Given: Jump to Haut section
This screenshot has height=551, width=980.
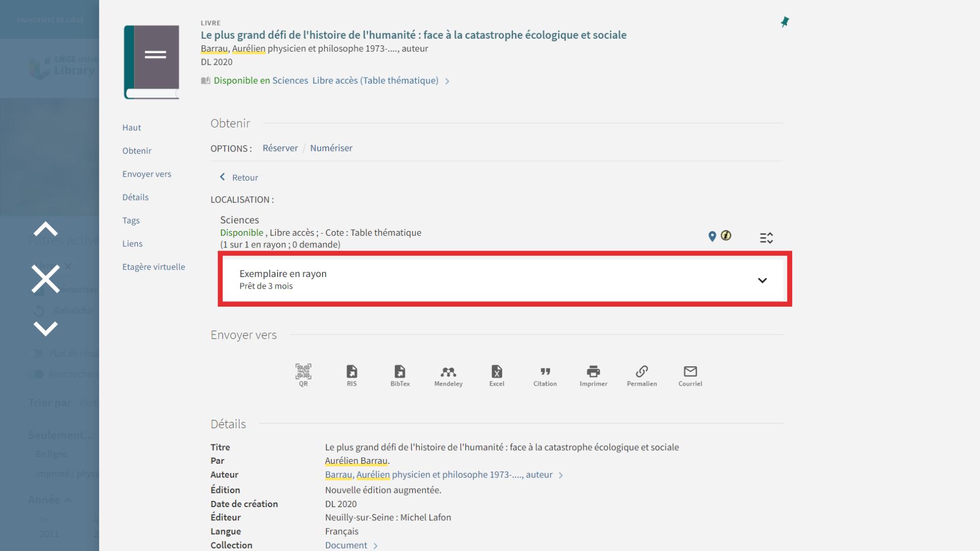Looking at the screenshot, I should [132, 128].
